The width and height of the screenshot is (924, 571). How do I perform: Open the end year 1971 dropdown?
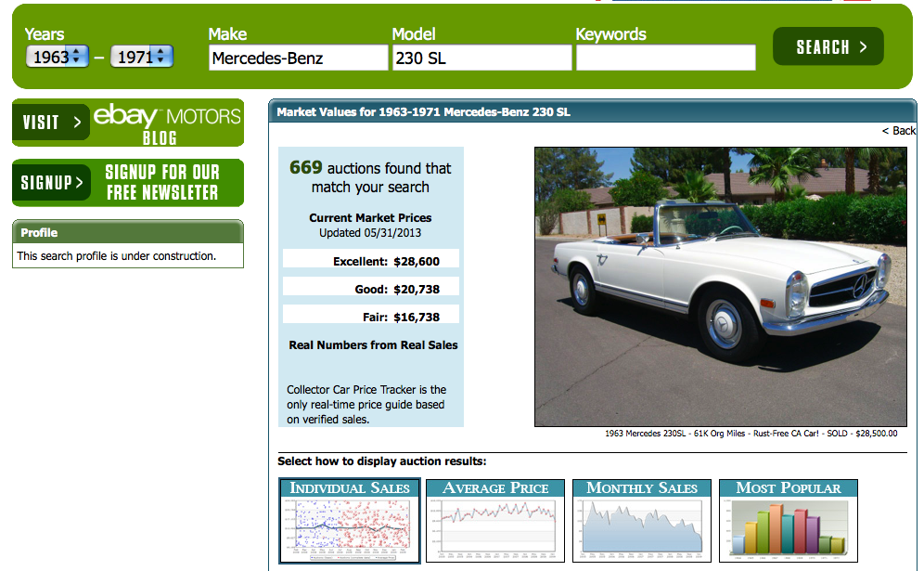(x=141, y=57)
